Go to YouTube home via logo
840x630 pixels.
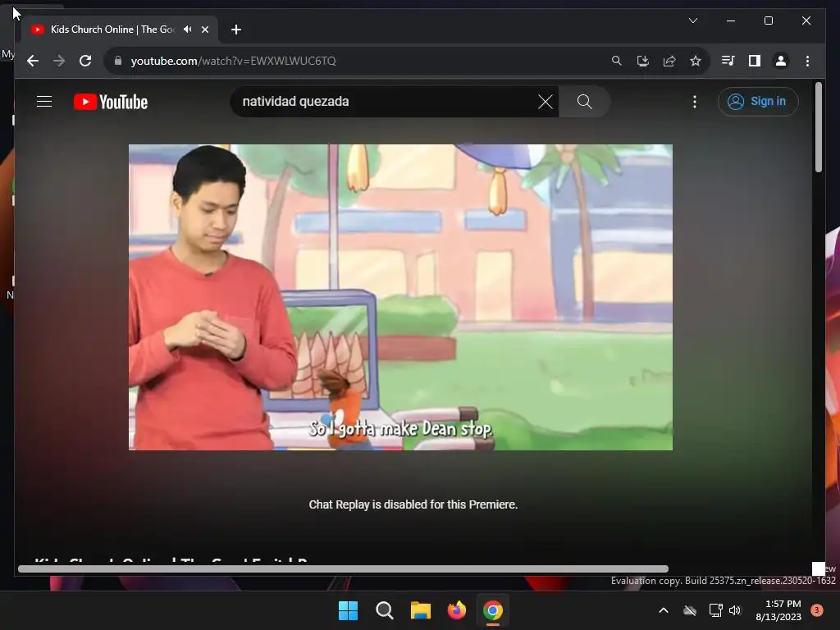[111, 102]
